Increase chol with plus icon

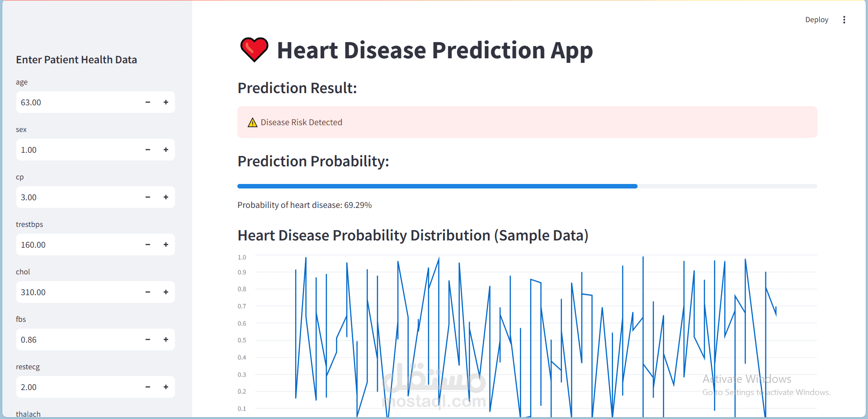tap(166, 292)
